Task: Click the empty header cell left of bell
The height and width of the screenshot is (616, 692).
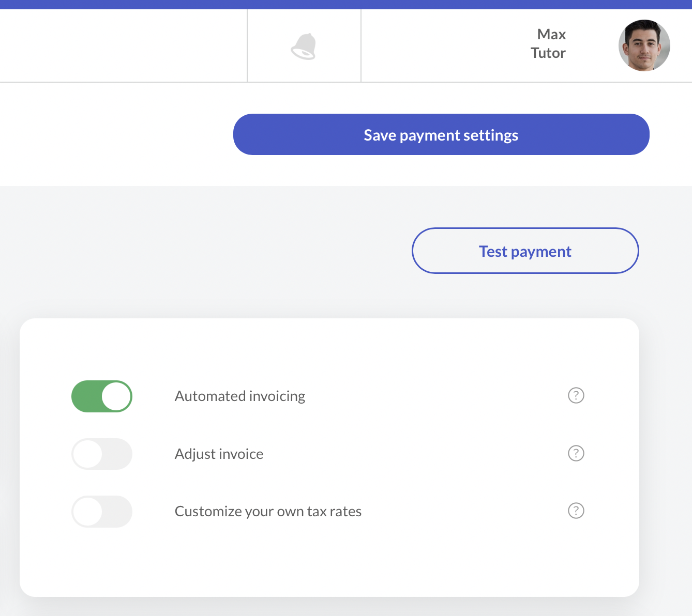Action: pyautogui.click(x=123, y=45)
